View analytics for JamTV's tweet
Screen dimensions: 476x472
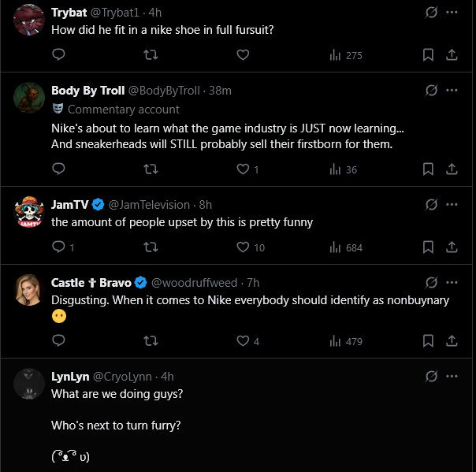[x=345, y=247]
